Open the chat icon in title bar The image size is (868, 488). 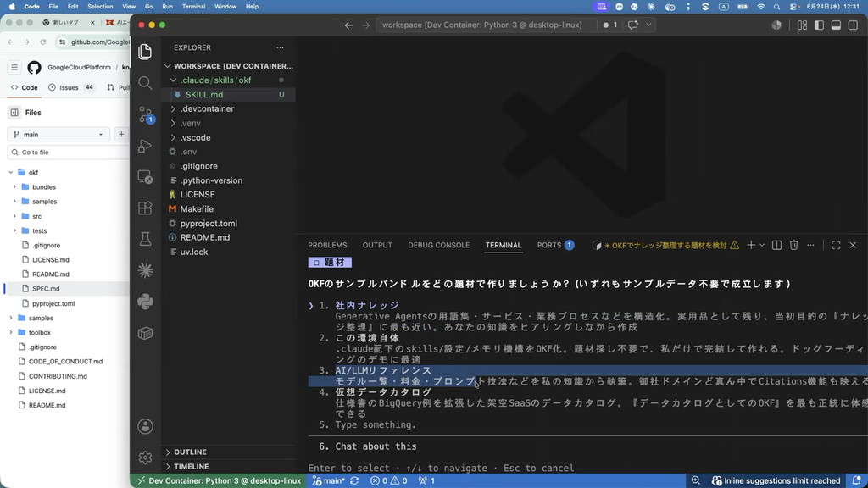click(632, 25)
